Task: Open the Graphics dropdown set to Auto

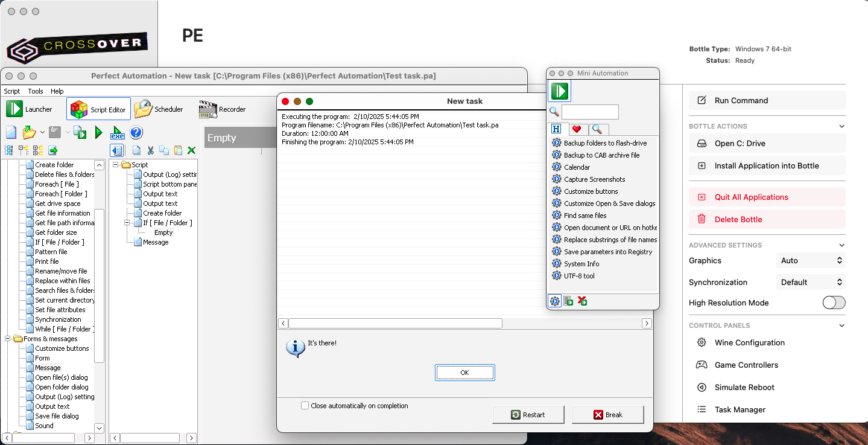Action: point(811,260)
